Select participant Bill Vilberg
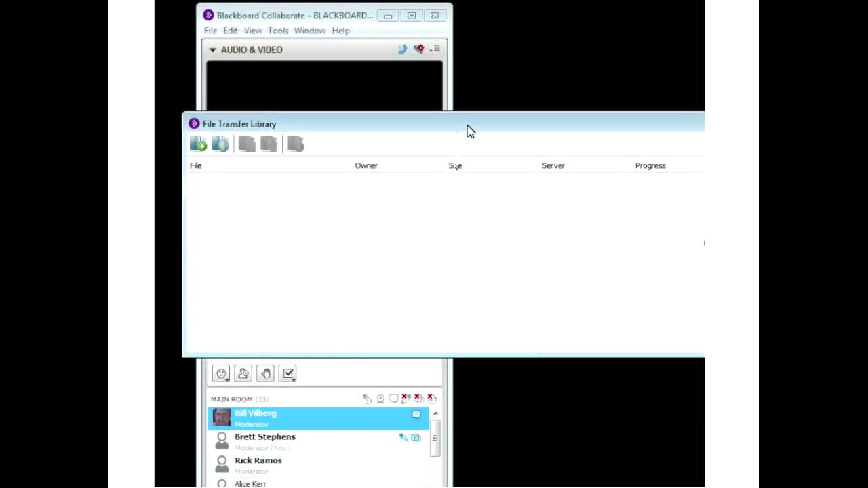 [318, 418]
